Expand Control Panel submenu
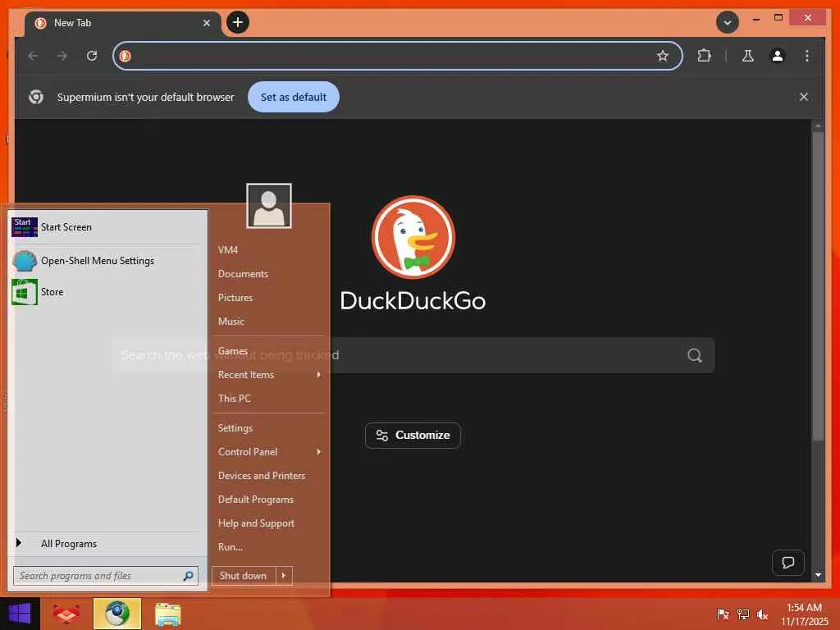Image resolution: width=840 pixels, height=630 pixels. coord(269,452)
